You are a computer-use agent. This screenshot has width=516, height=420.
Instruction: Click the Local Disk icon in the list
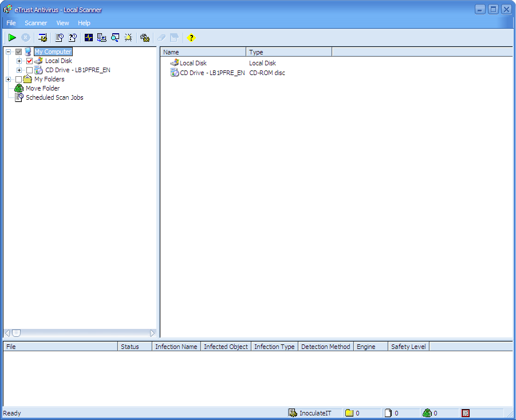[x=175, y=62]
